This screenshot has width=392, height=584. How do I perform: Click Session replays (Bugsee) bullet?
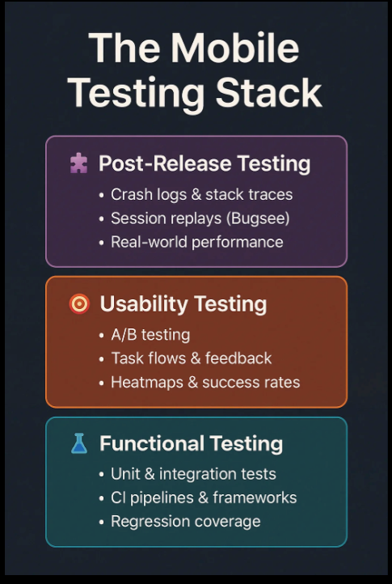tap(200, 218)
